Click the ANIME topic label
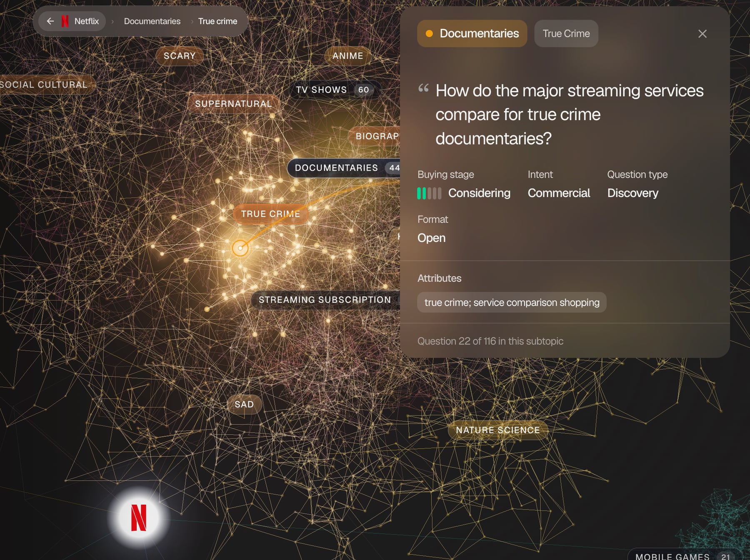Viewport: 750px width, 560px height. (348, 56)
